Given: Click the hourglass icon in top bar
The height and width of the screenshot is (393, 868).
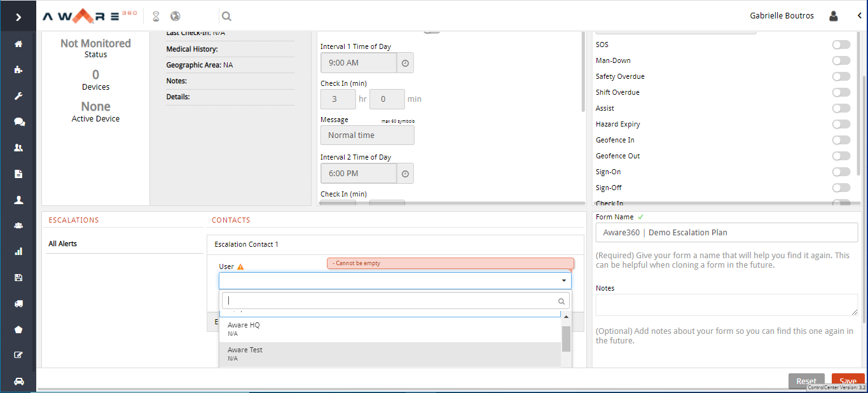Looking at the screenshot, I should 155,16.
